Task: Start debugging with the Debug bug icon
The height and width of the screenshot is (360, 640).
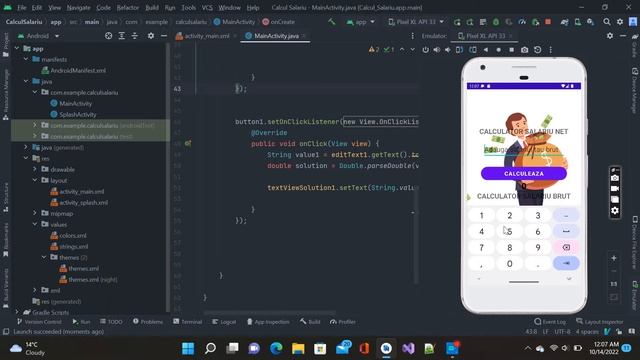Action: [496, 22]
